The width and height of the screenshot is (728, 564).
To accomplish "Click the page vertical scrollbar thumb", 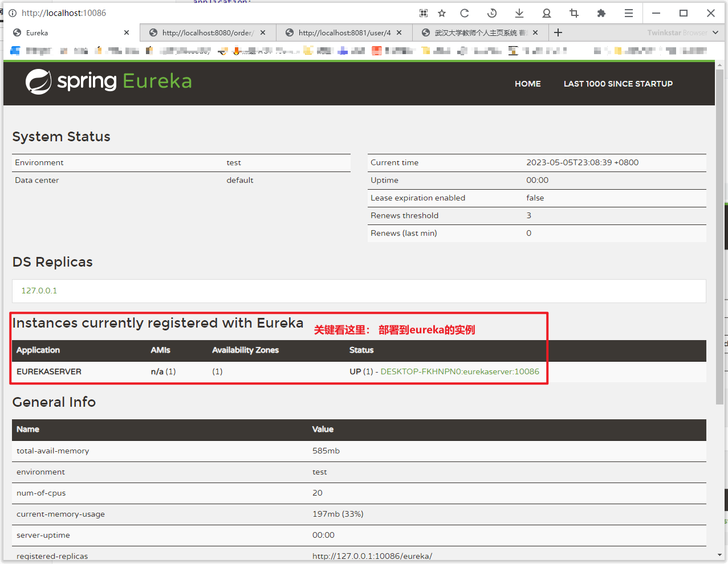I will (719, 236).
